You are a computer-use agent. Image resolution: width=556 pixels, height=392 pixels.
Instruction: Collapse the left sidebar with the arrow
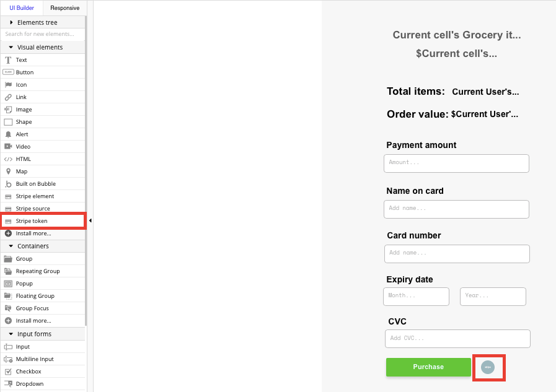pyautogui.click(x=89, y=220)
